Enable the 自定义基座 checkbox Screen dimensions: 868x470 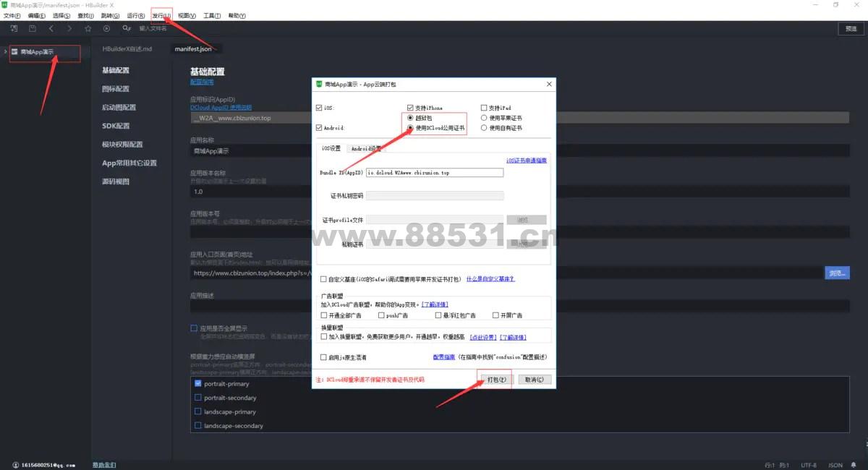click(323, 278)
